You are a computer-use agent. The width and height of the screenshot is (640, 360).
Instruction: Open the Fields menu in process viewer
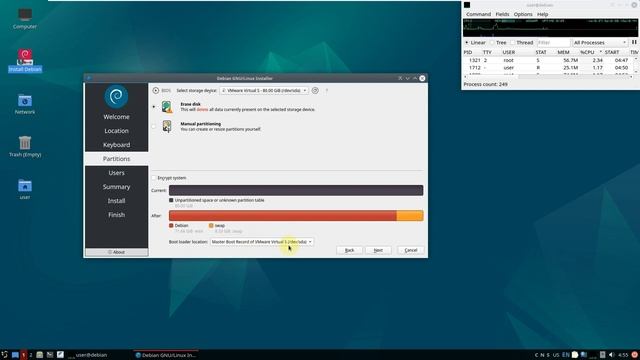502,14
